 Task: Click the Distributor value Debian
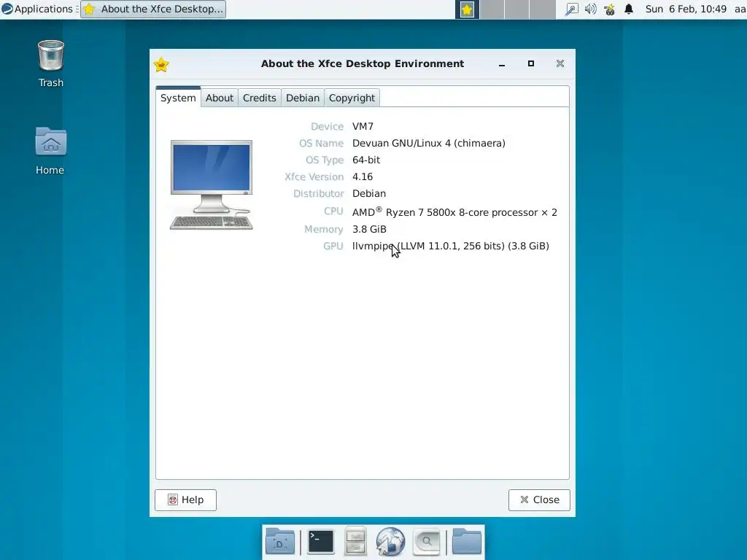click(369, 193)
